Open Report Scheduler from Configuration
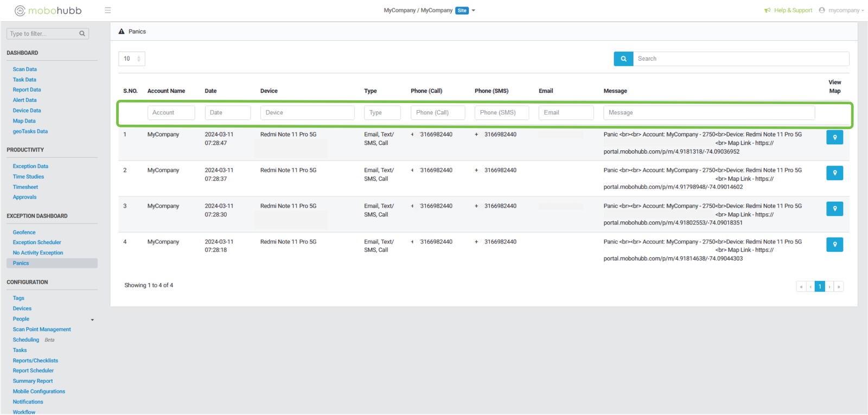This screenshot has width=868, height=415. [33, 371]
